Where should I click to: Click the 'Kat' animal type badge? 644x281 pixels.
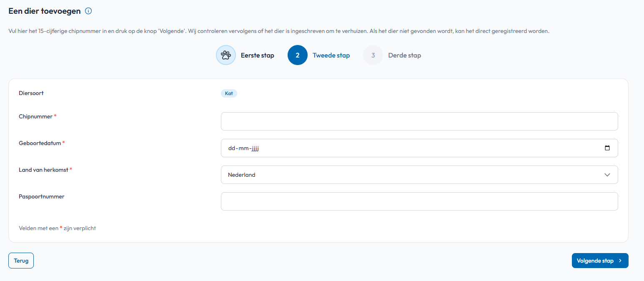(x=229, y=93)
